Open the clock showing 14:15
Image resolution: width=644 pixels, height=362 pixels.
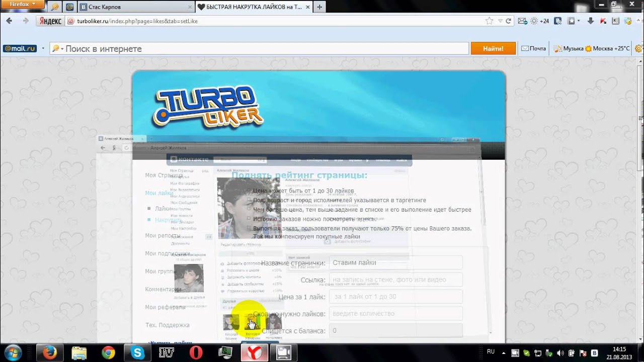click(619, 352)
